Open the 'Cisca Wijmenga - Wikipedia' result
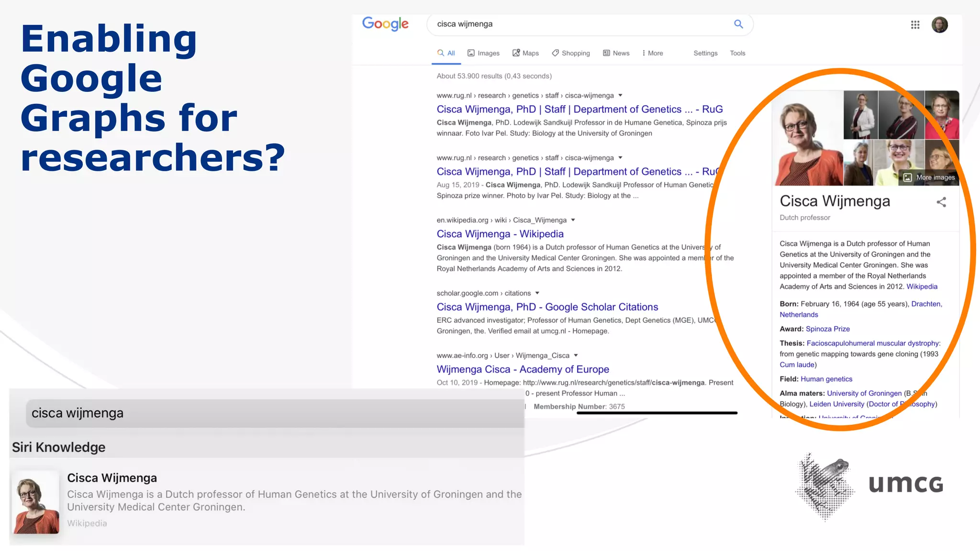980x551 pixels. 500,234
